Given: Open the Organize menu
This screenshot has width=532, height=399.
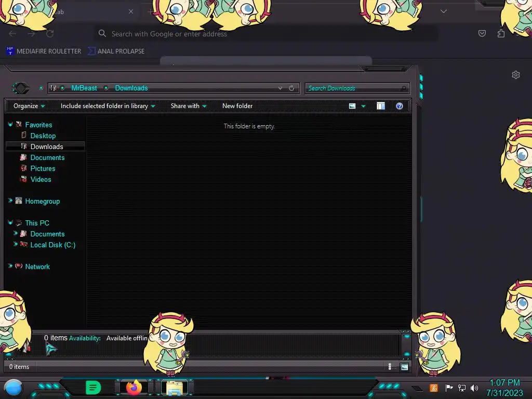Looking at the screenshot, I should point(29,106).
